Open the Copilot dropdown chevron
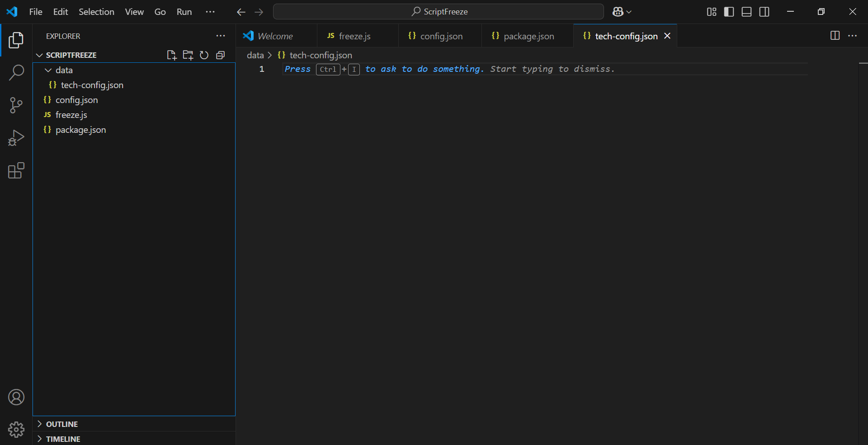This screenshot has height=445, width=868. click(629, 12)
